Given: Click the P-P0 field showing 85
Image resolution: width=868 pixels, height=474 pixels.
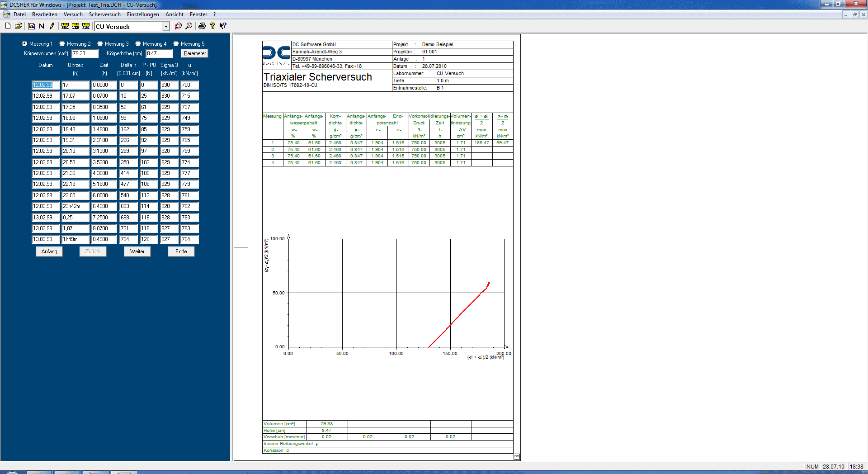Looking at the screenshot, I should (149, 129).
